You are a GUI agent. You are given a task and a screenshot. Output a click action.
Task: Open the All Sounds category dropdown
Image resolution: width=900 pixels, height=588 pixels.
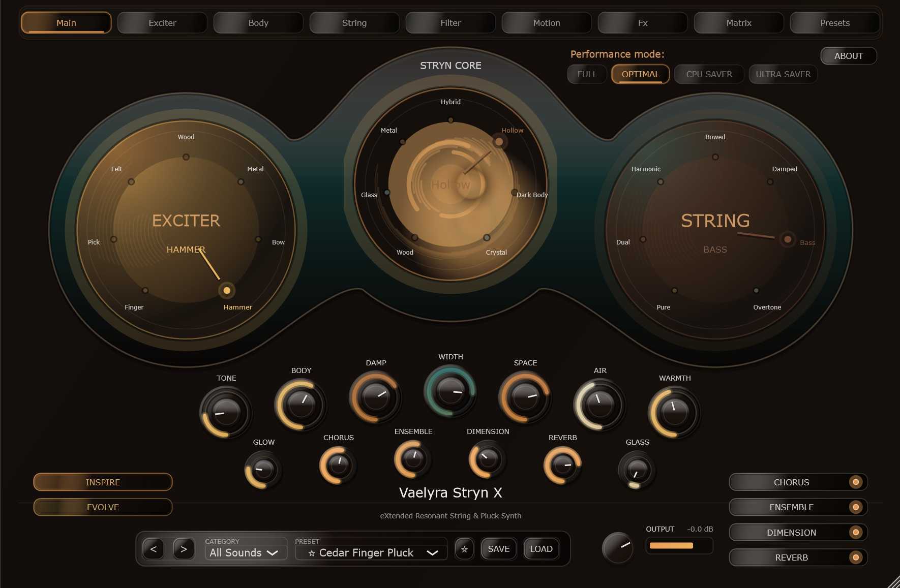246,552
